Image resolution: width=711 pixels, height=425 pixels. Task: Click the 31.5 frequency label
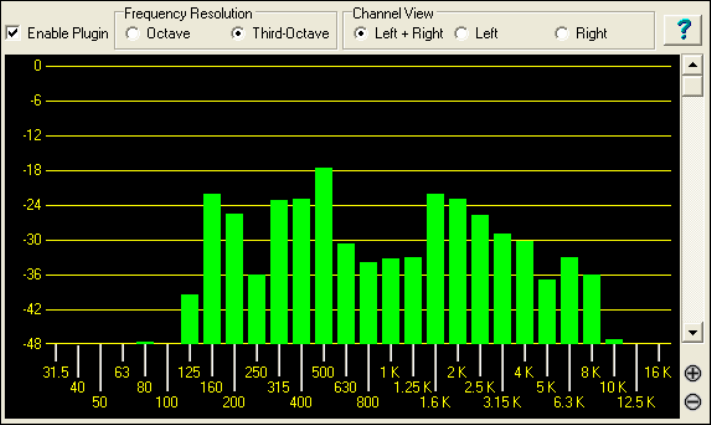(x=55, y=372)
